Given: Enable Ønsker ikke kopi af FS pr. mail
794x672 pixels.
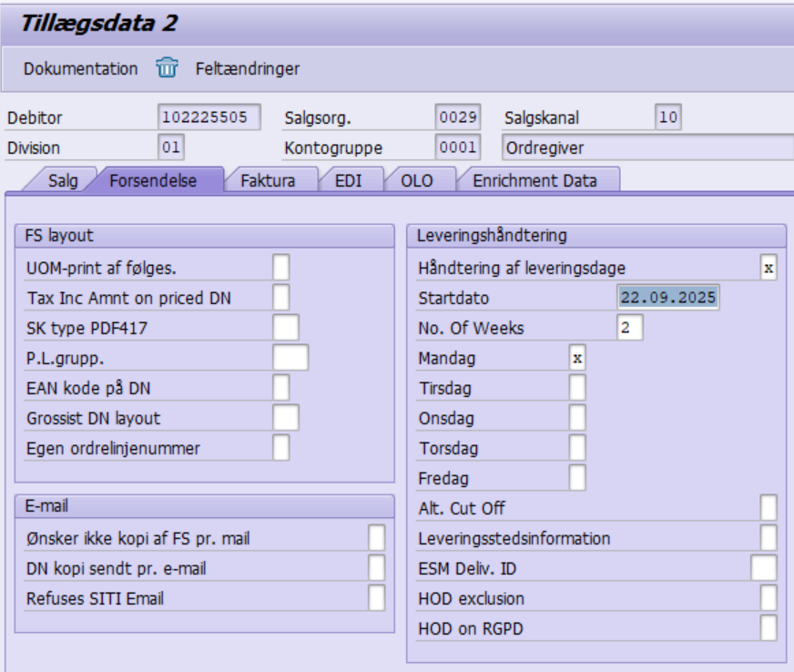Looking at the screenshot, I should coord(376,538).
